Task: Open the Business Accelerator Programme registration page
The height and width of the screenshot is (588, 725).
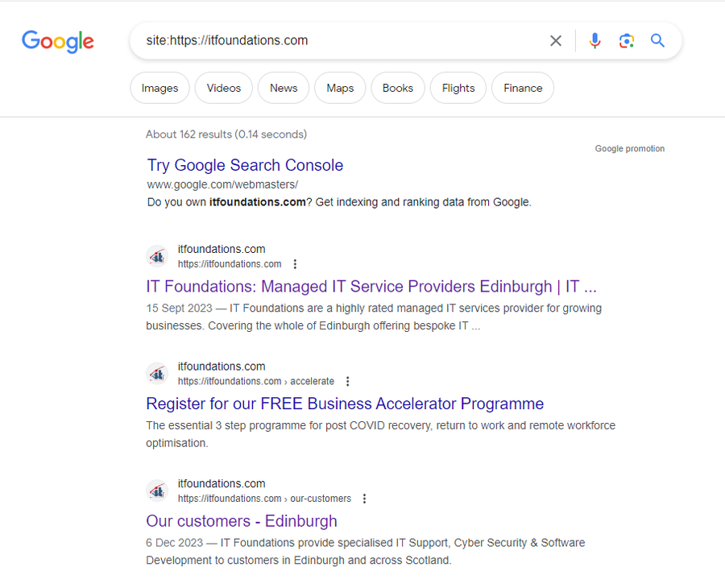Action: (x=345, y=404)
